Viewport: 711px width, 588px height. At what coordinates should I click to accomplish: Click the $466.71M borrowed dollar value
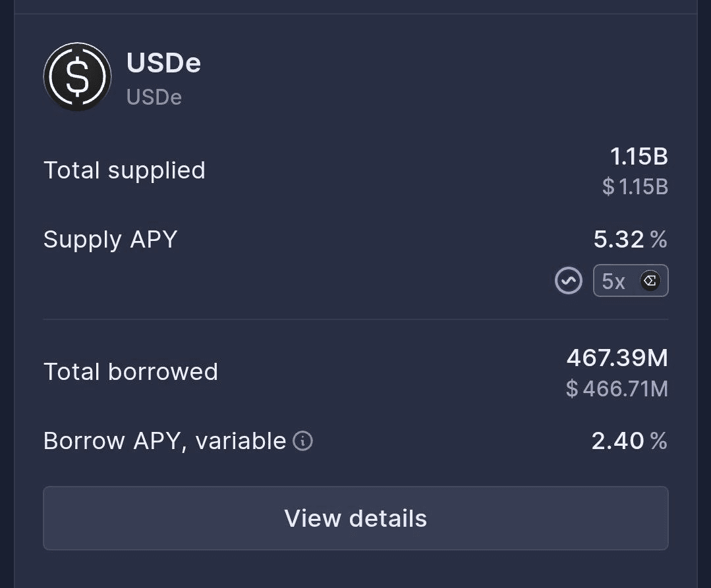point(617,388)
